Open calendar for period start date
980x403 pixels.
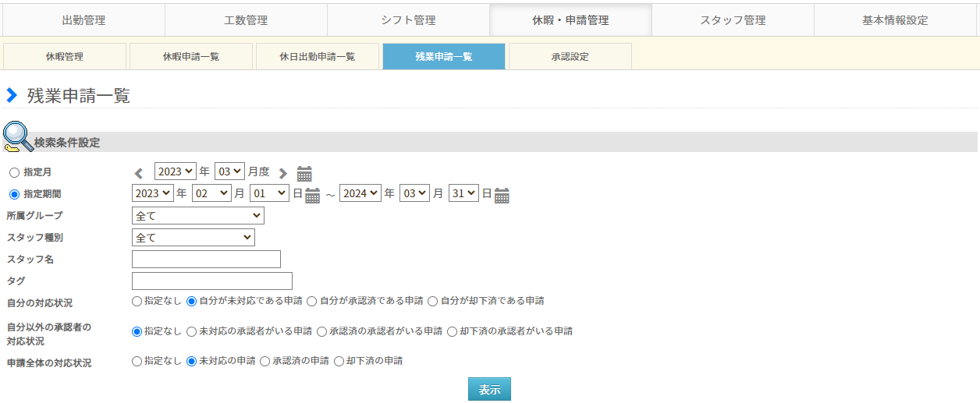312,195
